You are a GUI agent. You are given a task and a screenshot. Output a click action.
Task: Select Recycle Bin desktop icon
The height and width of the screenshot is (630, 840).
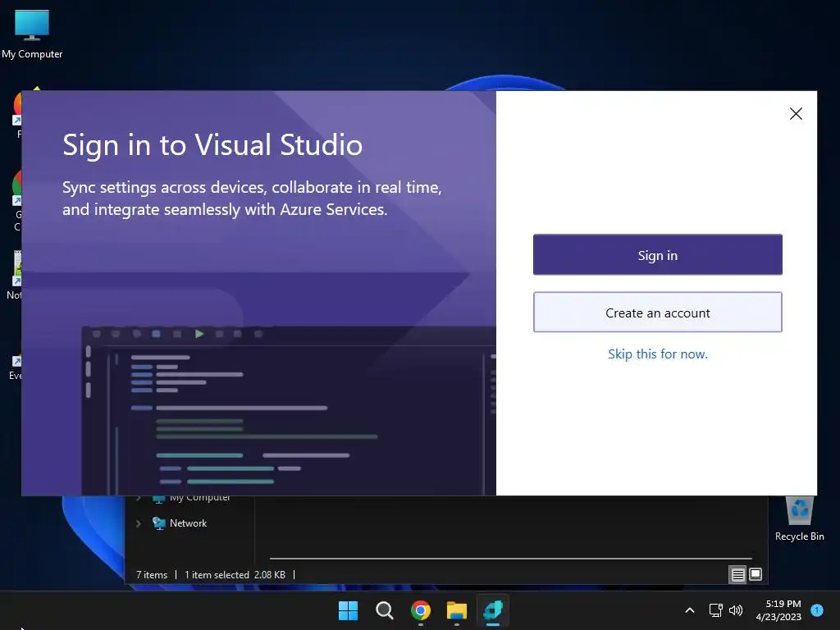(799, 518)
